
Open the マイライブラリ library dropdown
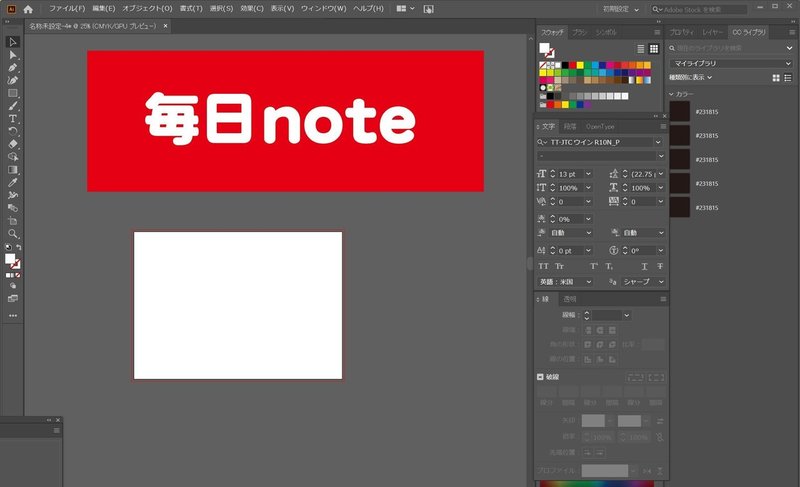(x=731, y=63)
